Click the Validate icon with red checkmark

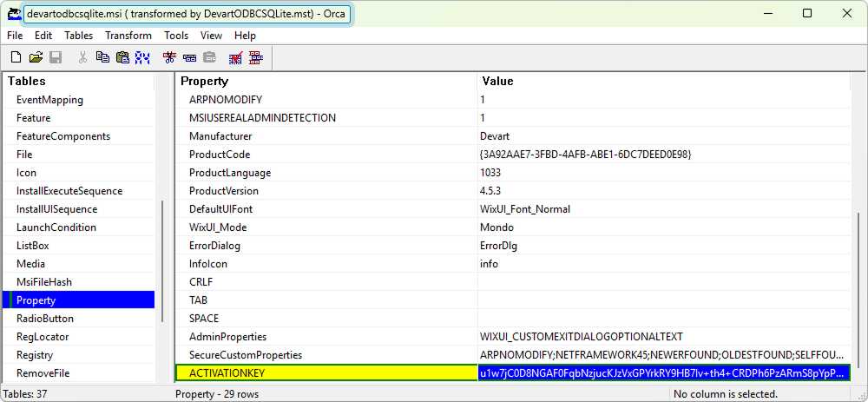(236, 57)
